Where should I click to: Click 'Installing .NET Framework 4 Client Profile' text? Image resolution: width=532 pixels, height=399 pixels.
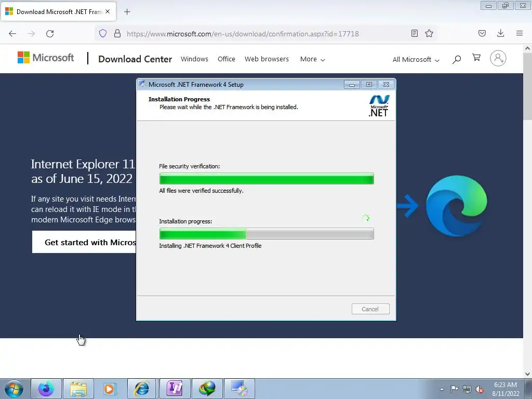pyautogui.click(x=210, y=246)
